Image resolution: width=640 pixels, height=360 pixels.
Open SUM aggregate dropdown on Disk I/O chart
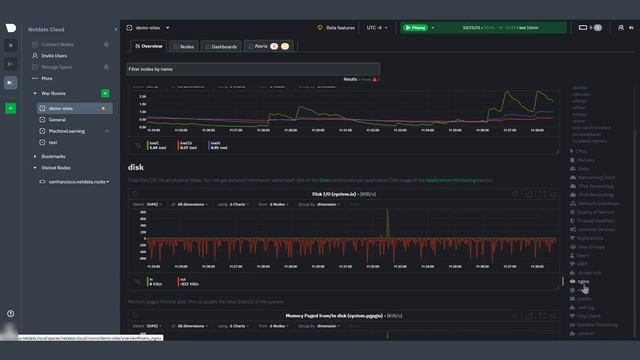point(154,204)
